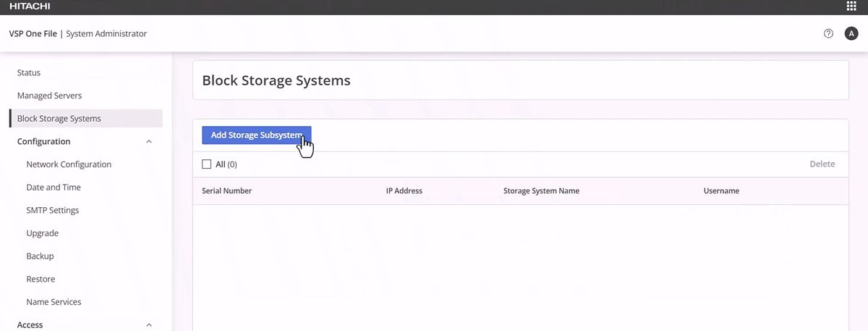Open the help question mark icon

tap(828, 33)
